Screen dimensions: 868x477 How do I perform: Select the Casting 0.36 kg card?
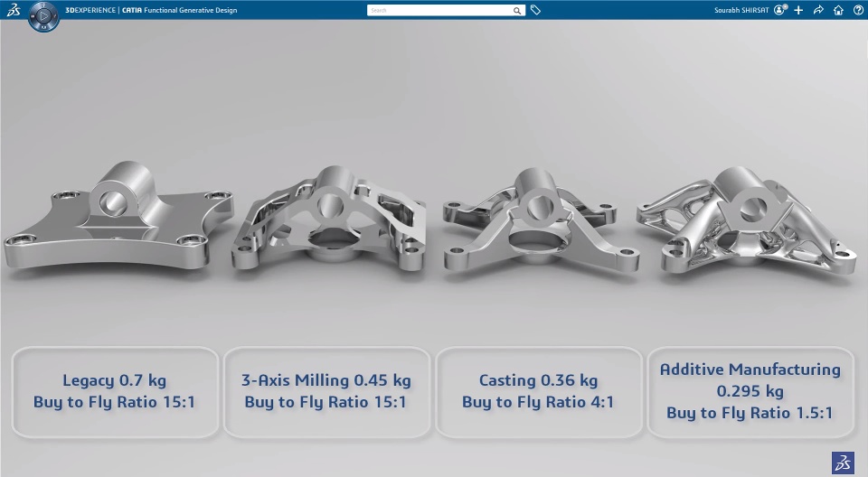pos(539,392)
